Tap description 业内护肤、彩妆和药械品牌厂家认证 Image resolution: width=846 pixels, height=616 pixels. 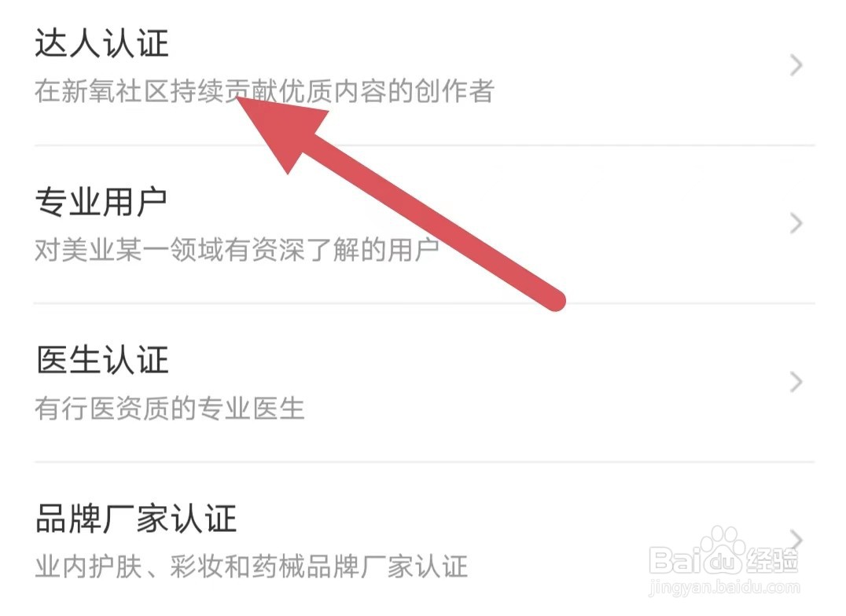(252, 566)
